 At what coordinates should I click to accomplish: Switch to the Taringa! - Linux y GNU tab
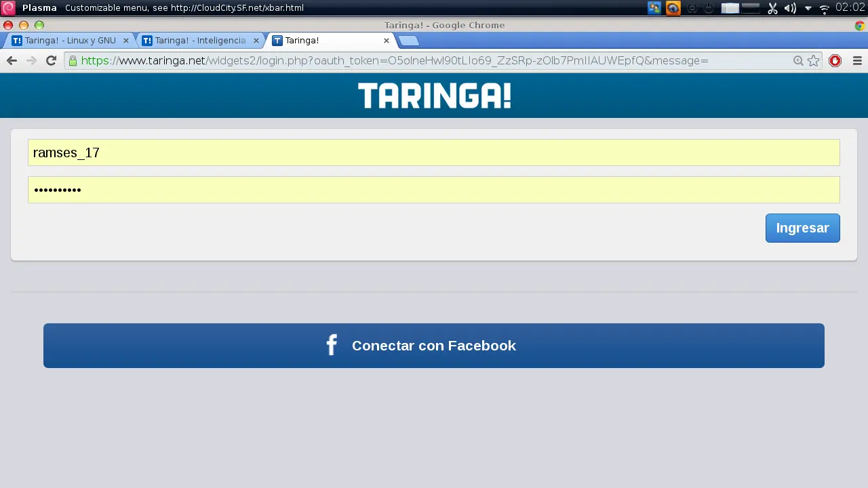(70, 41)
